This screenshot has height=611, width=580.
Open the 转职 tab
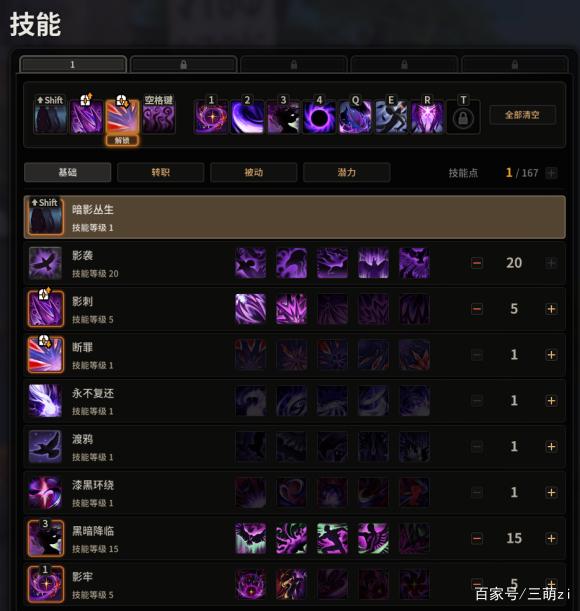tap(161, 172)
